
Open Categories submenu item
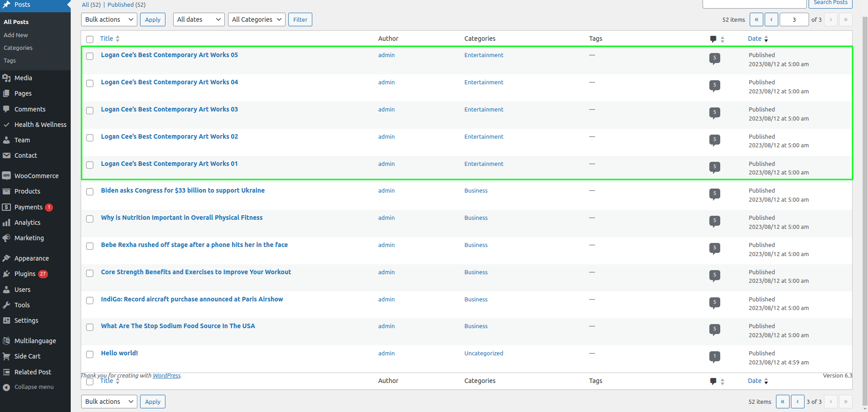pos(18,48)
